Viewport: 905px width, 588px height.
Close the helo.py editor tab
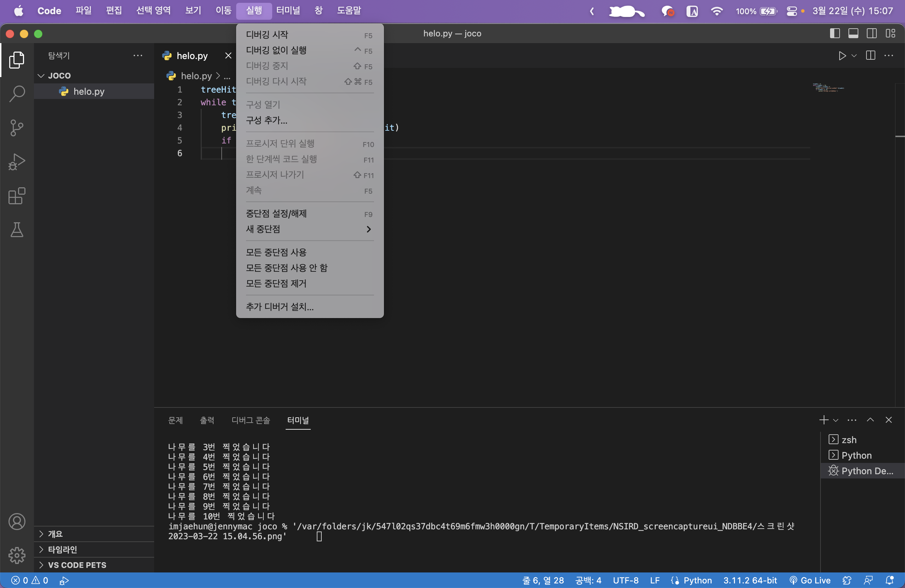(x=228, y=56)
